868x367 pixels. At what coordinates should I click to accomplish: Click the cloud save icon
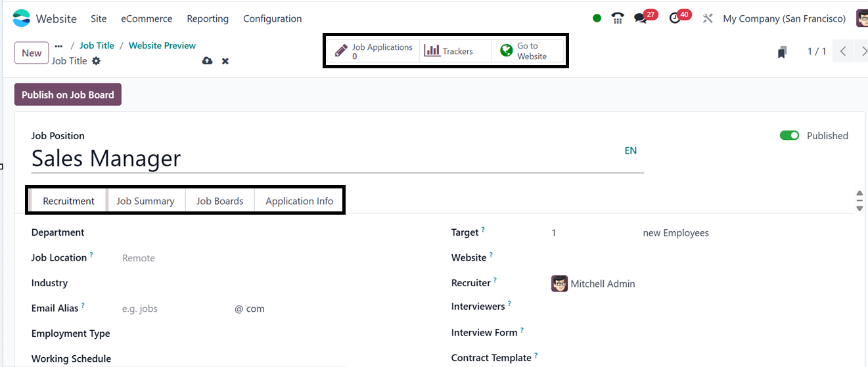pos(208,61)
